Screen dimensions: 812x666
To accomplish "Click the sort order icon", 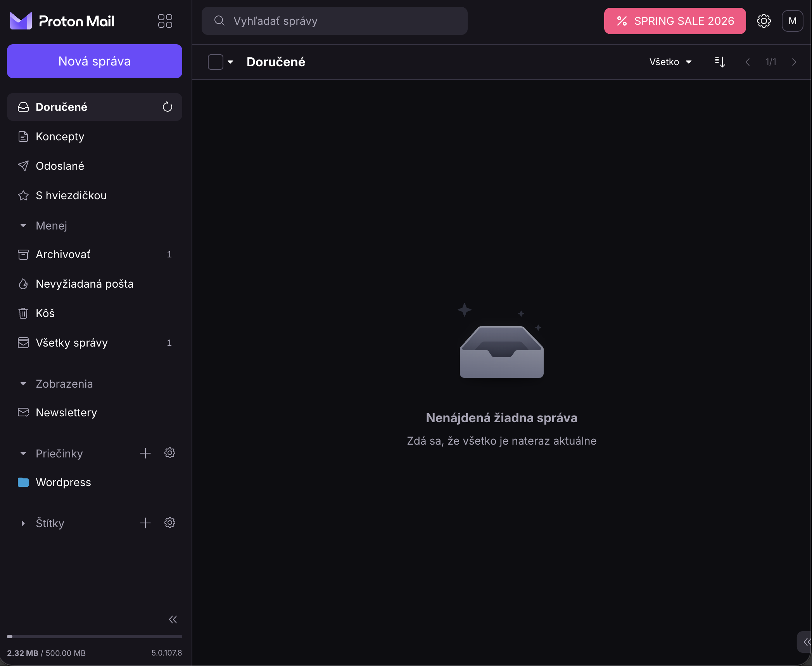I will [x=720, y=62].
